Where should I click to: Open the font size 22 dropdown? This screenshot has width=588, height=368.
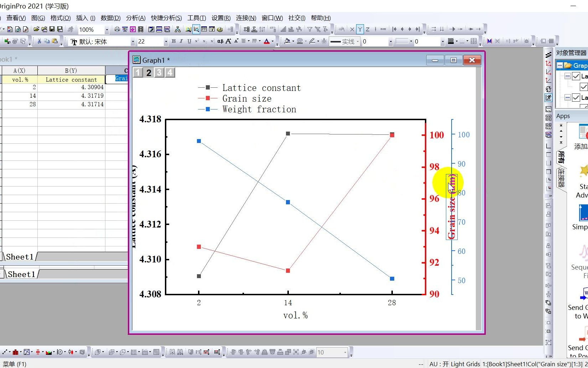[x=166, y=42]
